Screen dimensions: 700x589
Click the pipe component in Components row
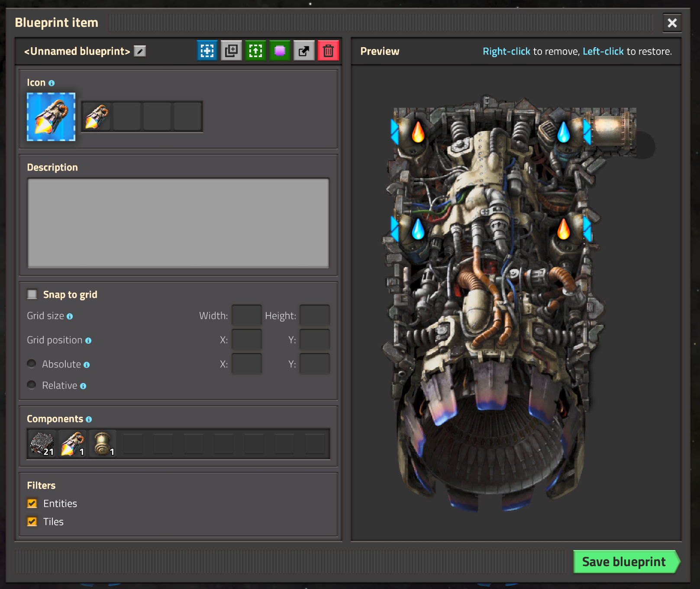[x=103, y=444]
